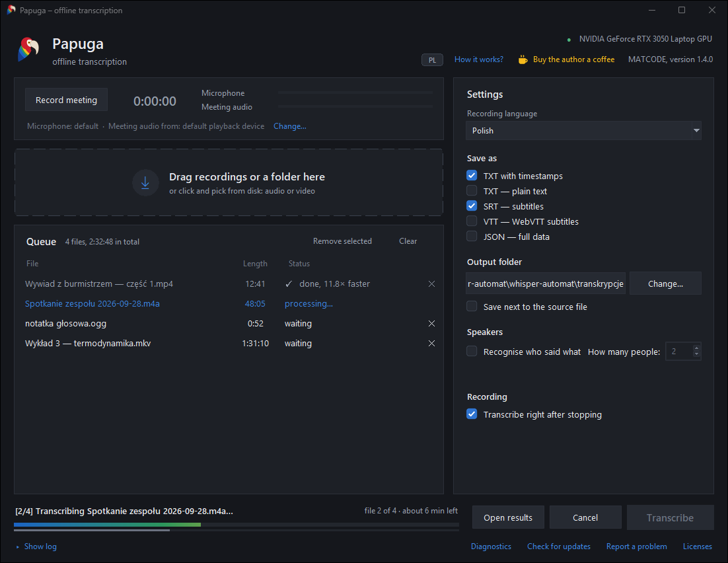Remove Wywiad z burmistrzem file from queue
The width and height of the screenshot is (728, 563).
[x=431, y=284]
